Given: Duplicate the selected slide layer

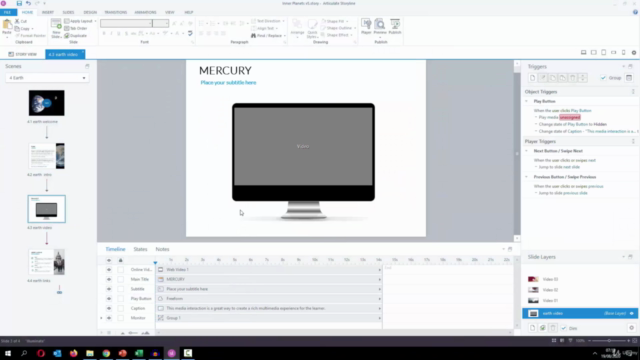Looking at the screenshot, I should 542,328.
